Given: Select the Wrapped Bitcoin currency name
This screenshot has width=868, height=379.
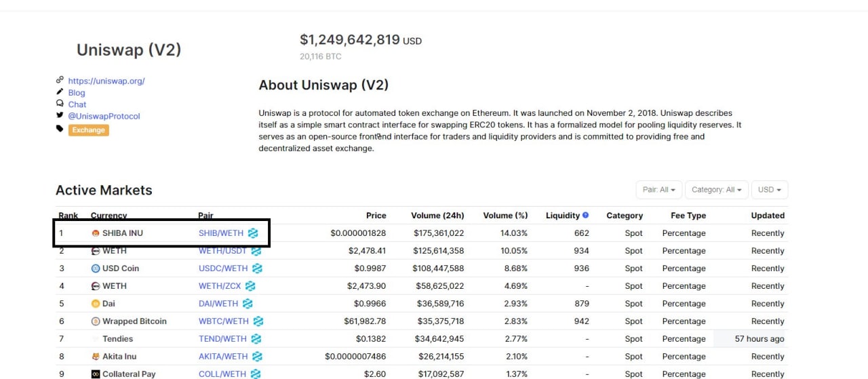Looking at the screenshot, I should 134,321.
